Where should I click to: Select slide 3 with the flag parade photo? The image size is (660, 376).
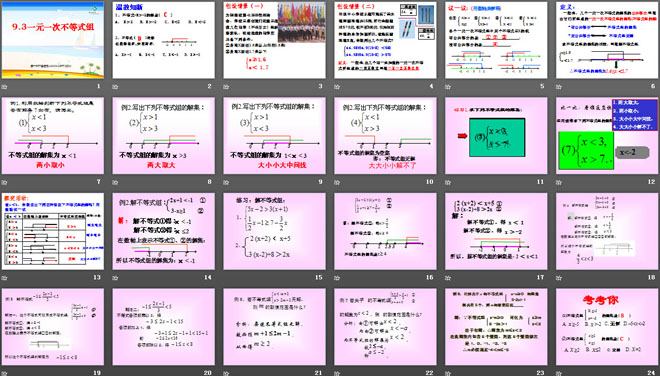[274, 40]
